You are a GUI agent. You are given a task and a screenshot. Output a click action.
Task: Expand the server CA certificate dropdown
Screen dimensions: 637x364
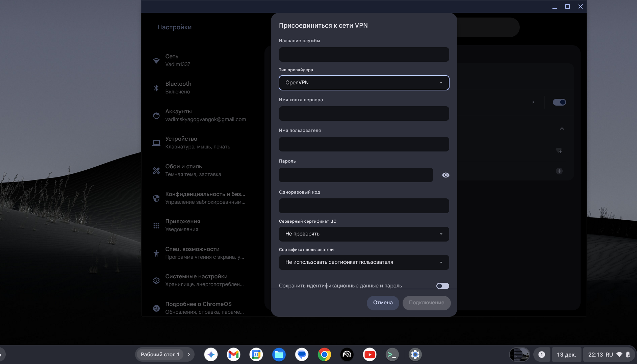(x=364, y=234)
